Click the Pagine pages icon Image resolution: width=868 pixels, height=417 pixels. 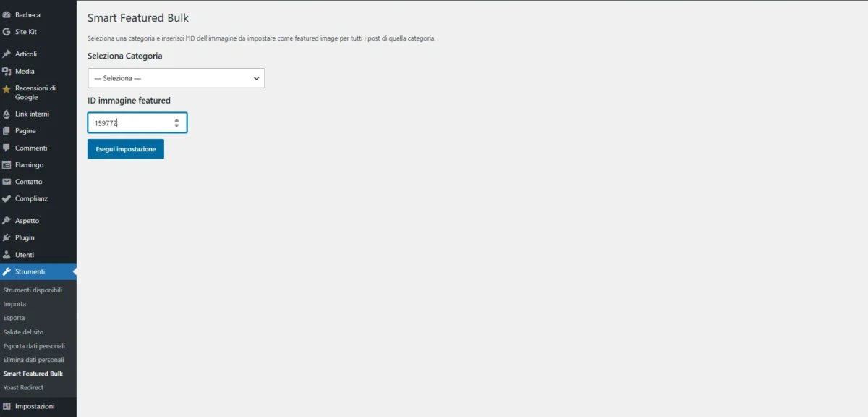click(x=7, y=131)
